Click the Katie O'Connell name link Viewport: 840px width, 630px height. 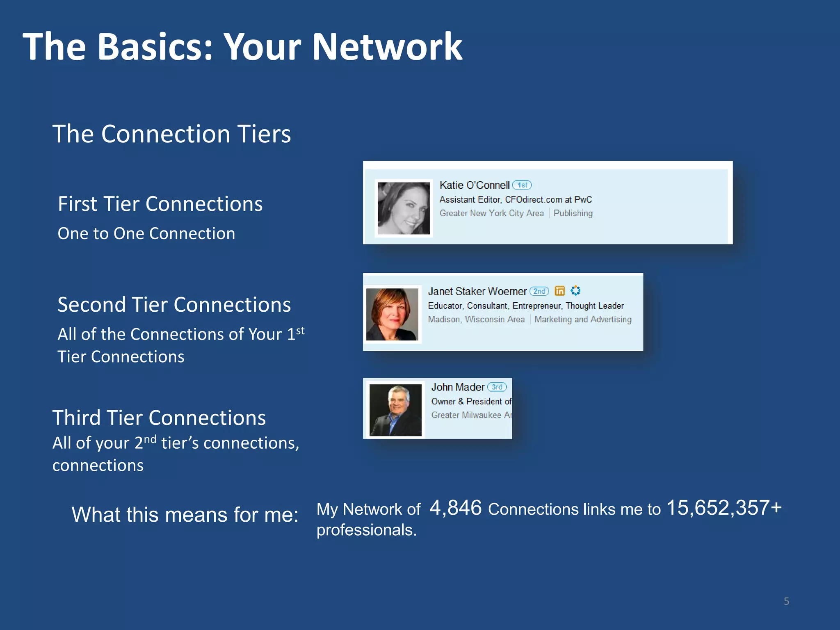(x=474, y=185)
